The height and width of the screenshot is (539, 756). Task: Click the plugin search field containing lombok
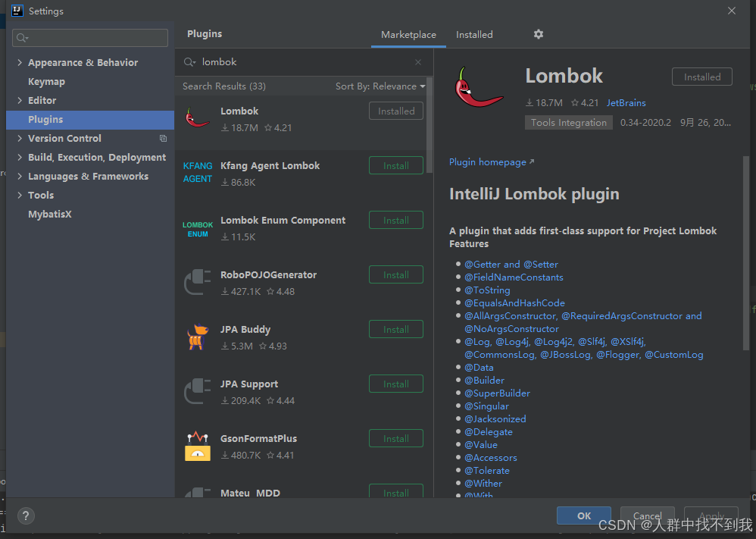[304, 62]
